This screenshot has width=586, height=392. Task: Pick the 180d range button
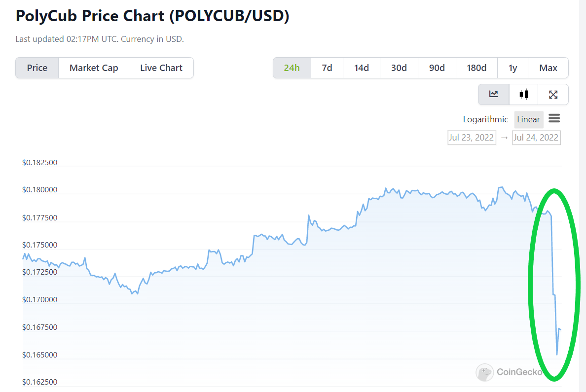tap(476, 68)
